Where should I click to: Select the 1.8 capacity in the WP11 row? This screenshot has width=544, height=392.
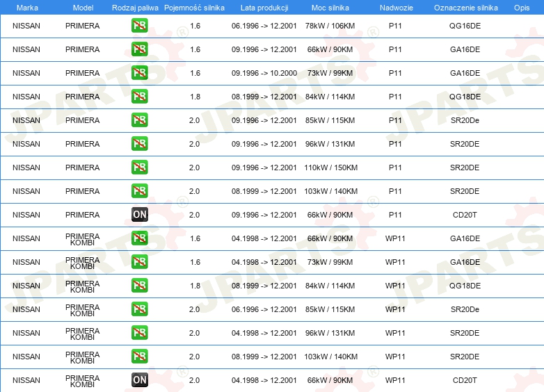point(195,286)
